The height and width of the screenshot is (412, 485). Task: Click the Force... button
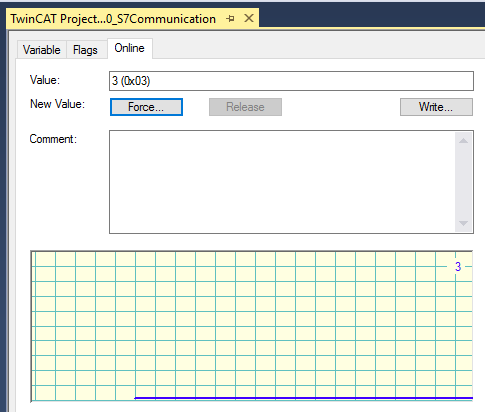(x=146, y=107)
